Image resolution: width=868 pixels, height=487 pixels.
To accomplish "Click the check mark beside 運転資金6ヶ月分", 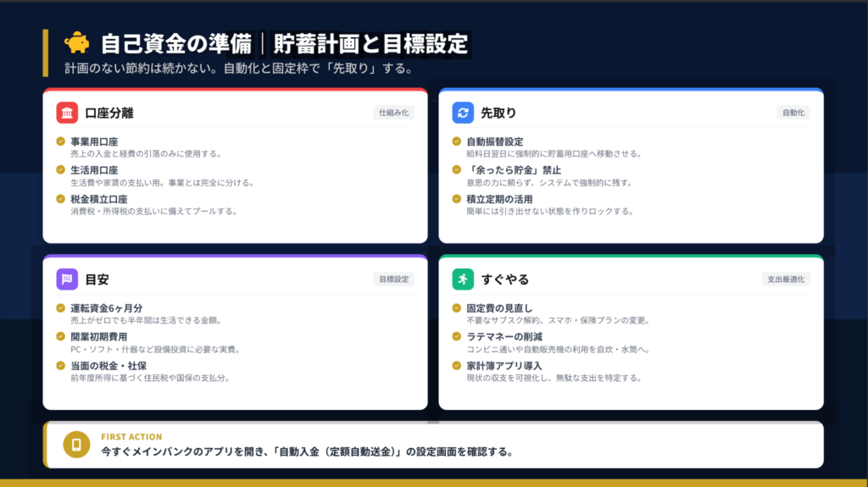I will coord(60,307).
